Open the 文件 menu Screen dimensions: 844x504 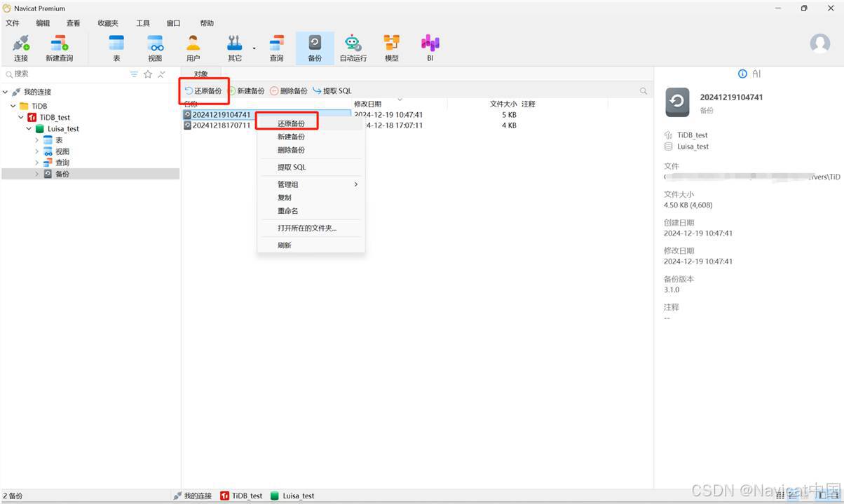tap(12, 23)
